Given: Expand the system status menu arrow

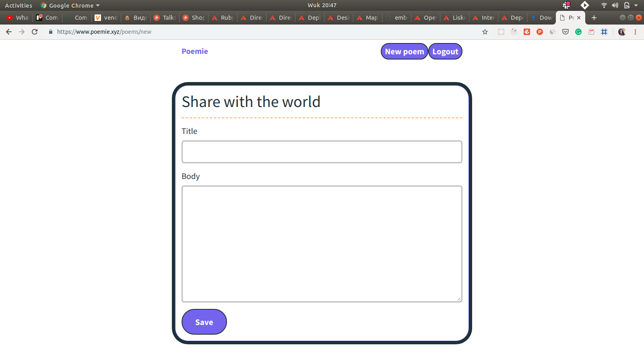Looking at the screenshot, I should [636, 5].
